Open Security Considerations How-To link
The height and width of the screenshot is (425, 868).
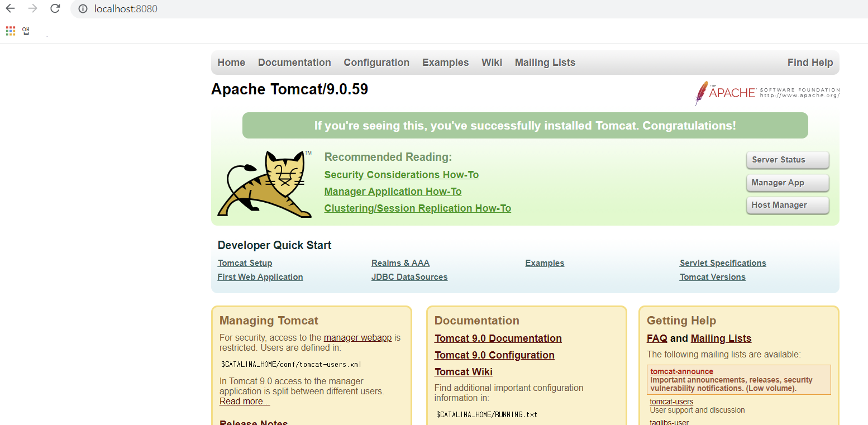401,175
